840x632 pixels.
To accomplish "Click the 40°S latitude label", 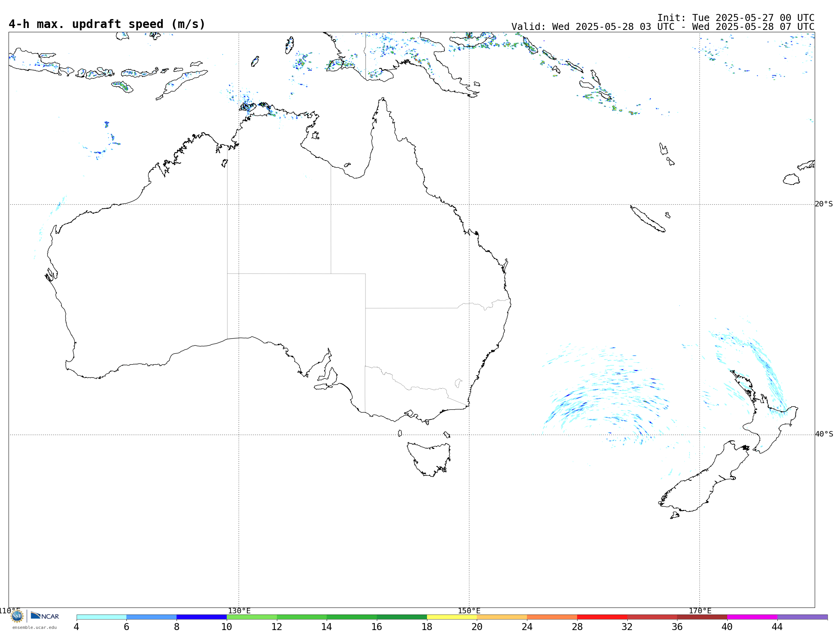I will coord(824,434).
